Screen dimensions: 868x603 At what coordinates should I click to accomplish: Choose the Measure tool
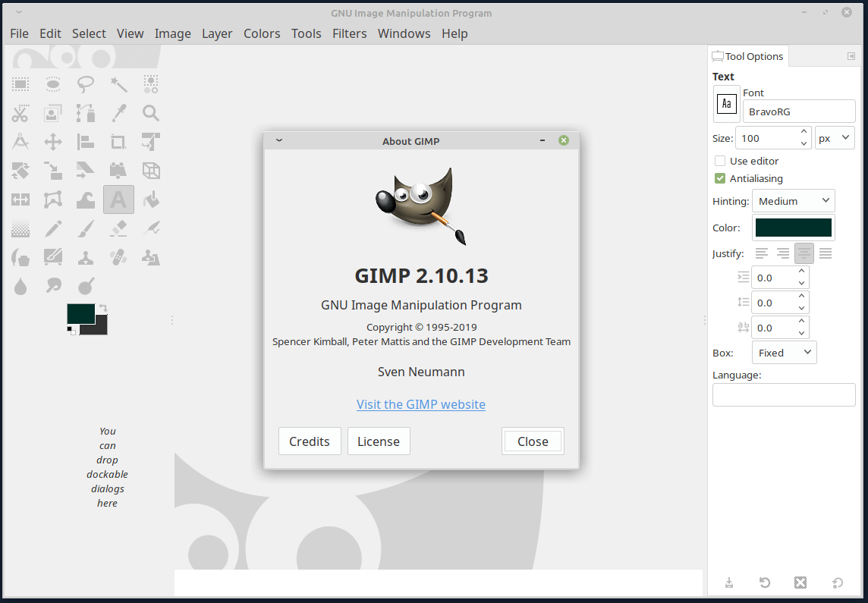20,142
